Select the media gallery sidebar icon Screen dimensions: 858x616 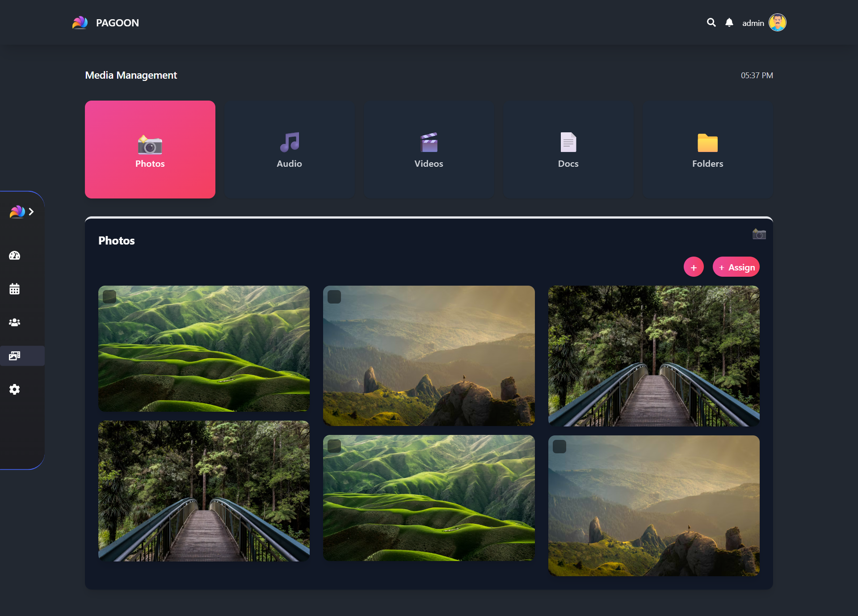[x=15, y=356]
